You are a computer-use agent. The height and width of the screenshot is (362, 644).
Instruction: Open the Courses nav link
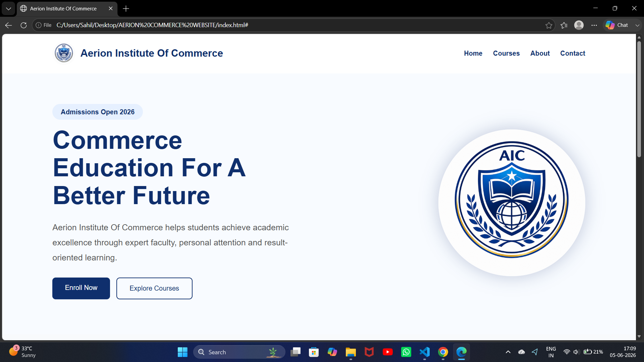point(506,53)
